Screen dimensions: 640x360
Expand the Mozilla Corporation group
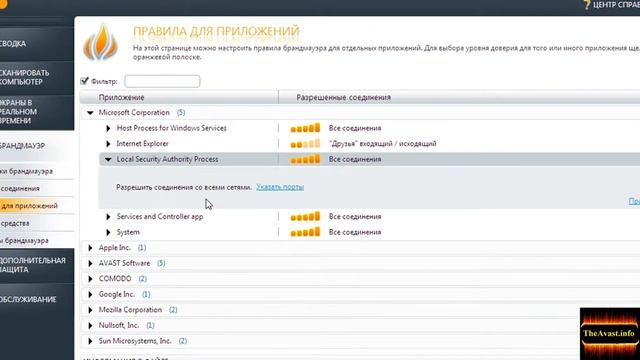(x=90, y=310)
